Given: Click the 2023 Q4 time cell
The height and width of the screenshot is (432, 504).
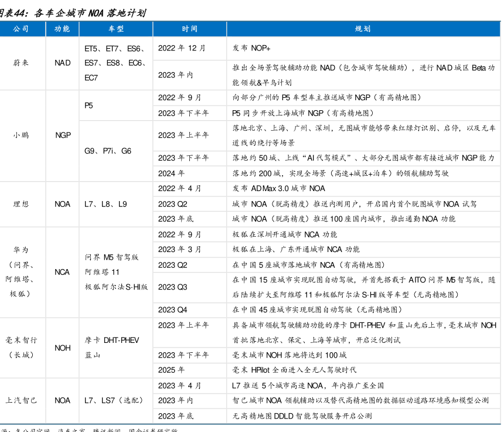Looking at the screenshot, I should click(173, 309).
